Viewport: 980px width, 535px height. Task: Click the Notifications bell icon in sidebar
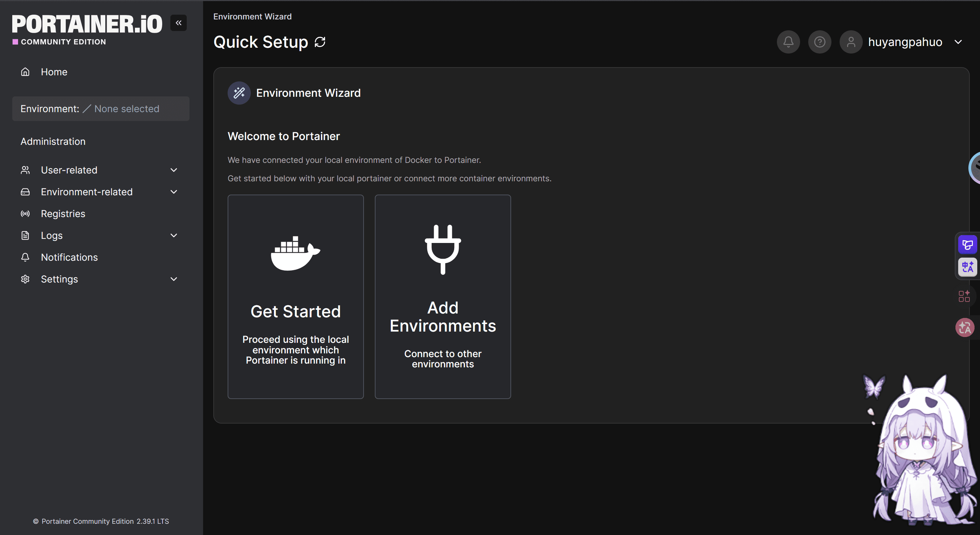coord(25,257)
